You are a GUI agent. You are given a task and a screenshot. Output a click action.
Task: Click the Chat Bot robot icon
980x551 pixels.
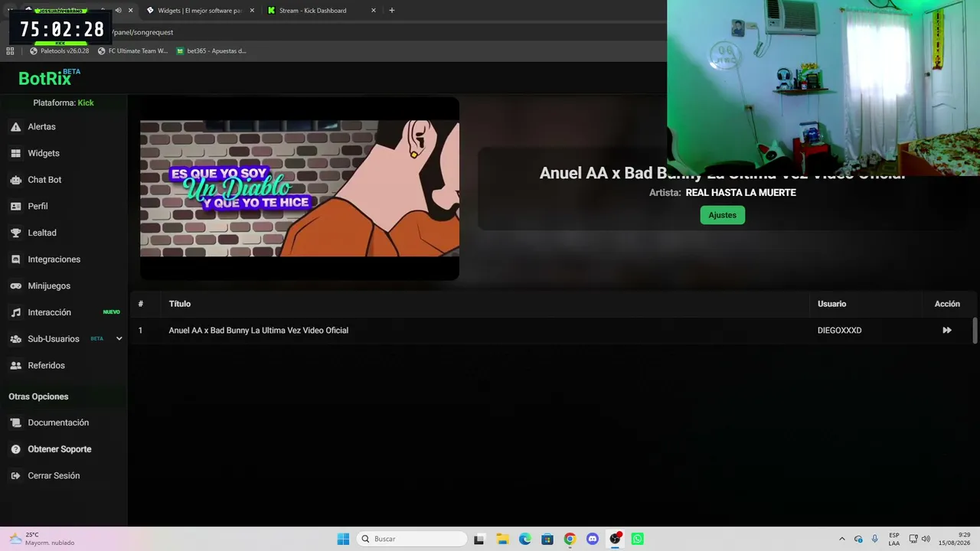point(15,180)
